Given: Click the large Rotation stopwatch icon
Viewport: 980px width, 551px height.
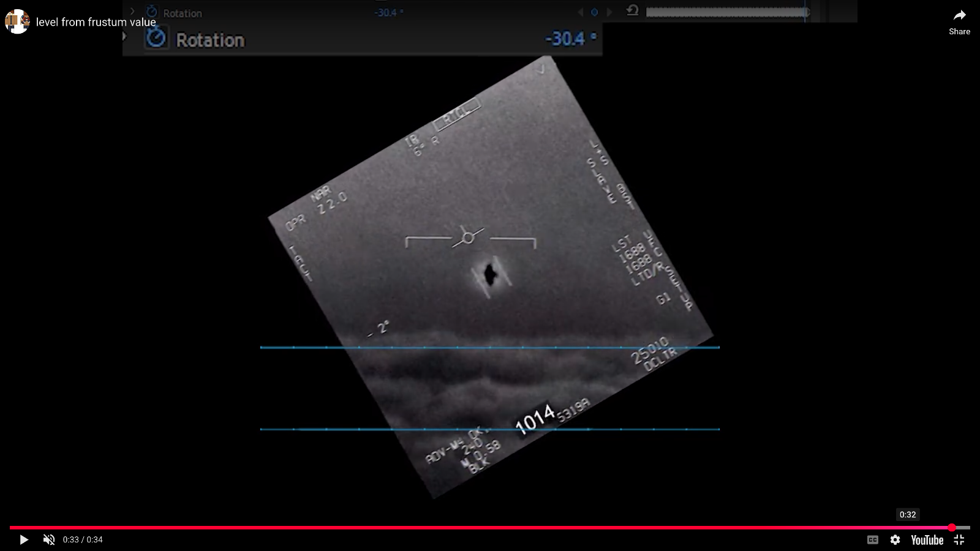Looking at the screenshot, I should coord(156,39).
